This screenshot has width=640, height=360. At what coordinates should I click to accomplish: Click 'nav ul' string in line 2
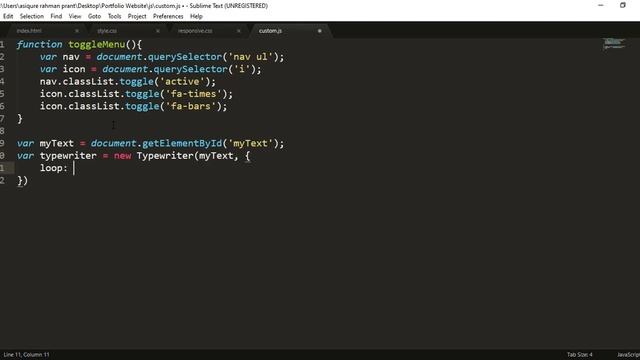pyautogui.click(x=250, y=57)
